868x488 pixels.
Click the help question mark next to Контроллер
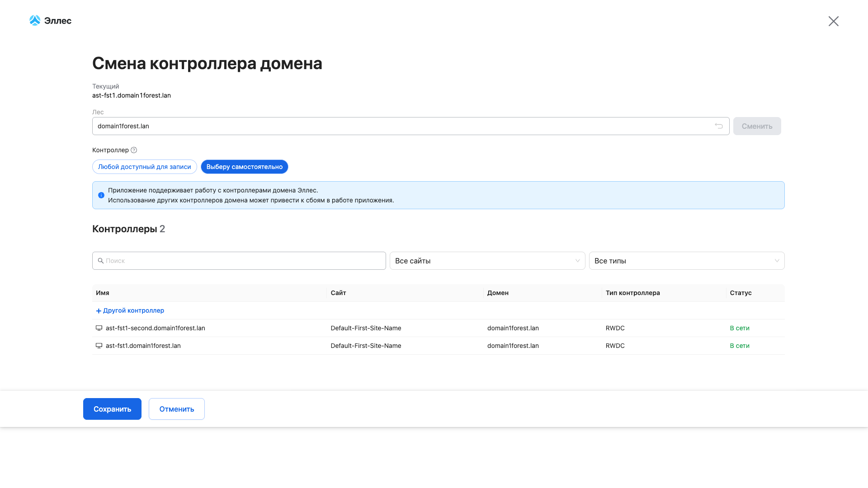point(134,150)
